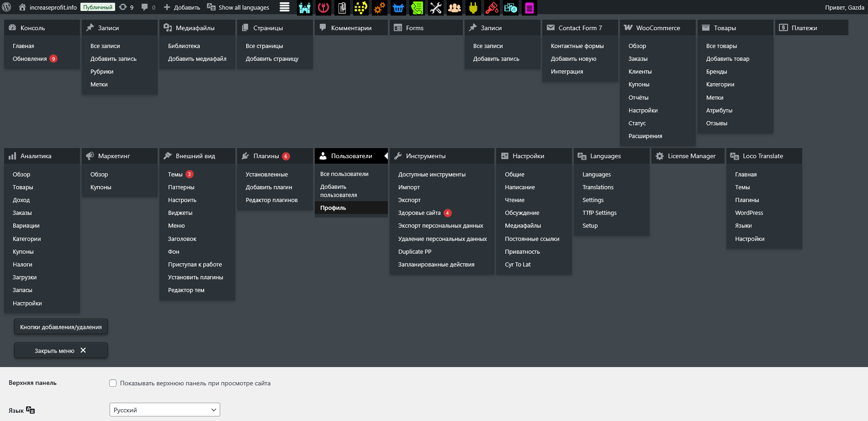Click the white document with paperclip icon
This screenshot has height=421, width=868.
(342, 7)
